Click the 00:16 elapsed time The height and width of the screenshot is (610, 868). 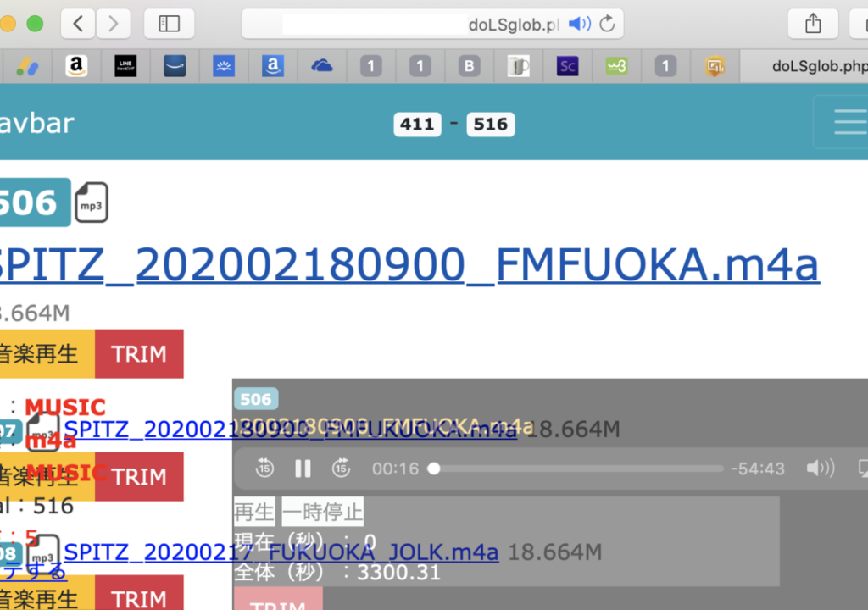pos(395,469)
